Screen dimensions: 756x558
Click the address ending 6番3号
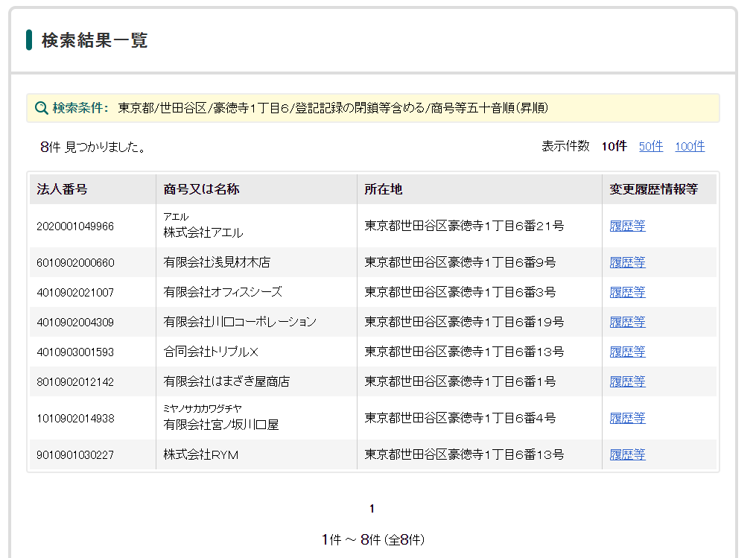[x=460, y=292]
